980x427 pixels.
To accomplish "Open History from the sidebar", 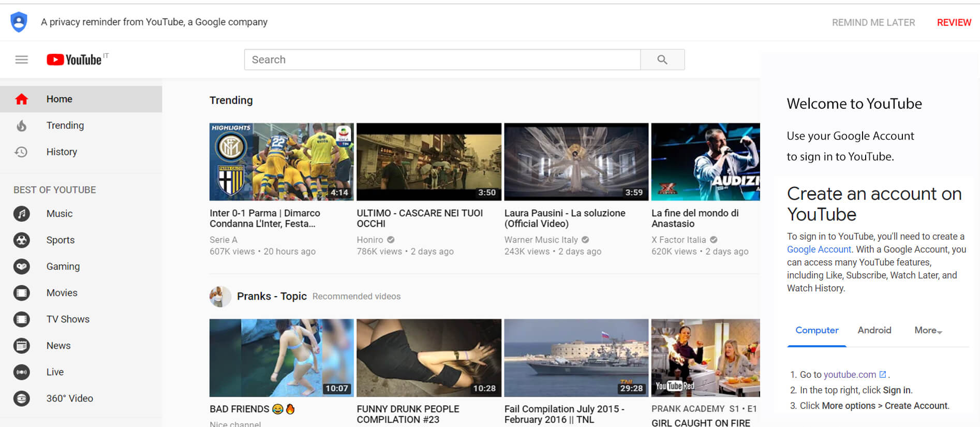I will coord(81,152).
